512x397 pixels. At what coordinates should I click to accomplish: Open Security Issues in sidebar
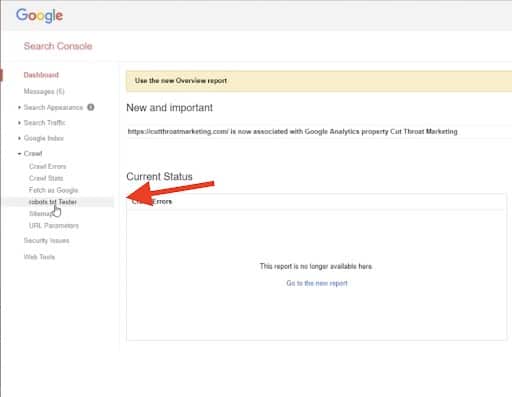46,240
